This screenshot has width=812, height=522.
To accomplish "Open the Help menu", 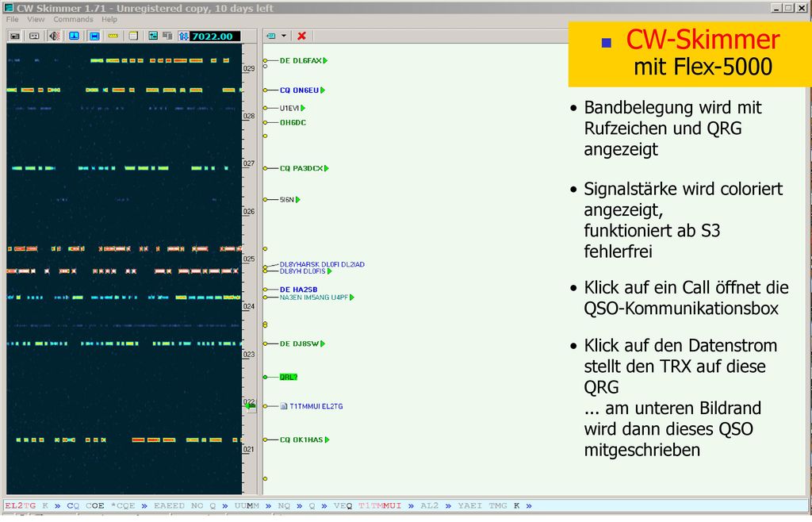I will coord(109,19).
